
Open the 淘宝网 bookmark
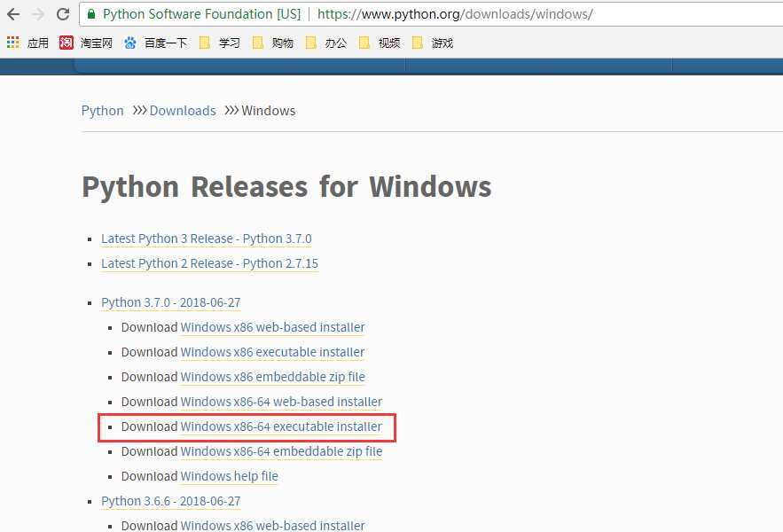(86, 43)
